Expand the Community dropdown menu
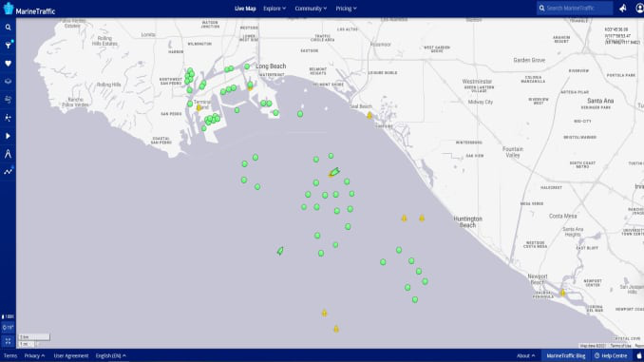This screenshot has width=644, height=362. pos(311,9)
